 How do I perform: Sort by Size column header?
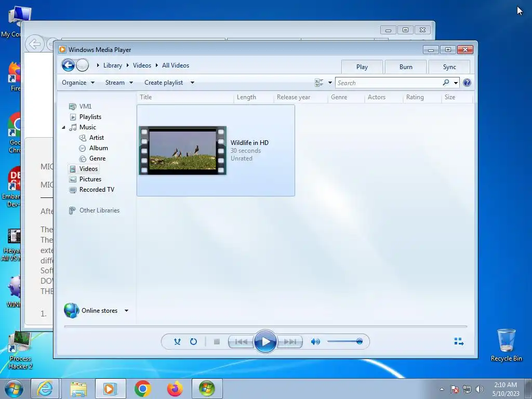coord(457,97)
